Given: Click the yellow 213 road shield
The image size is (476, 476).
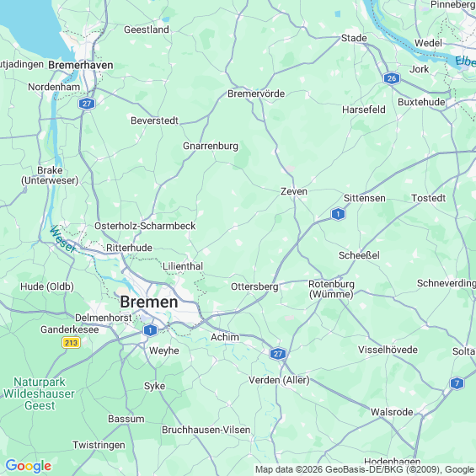Looking at the screenshot, I should click(x=72, y=343).
